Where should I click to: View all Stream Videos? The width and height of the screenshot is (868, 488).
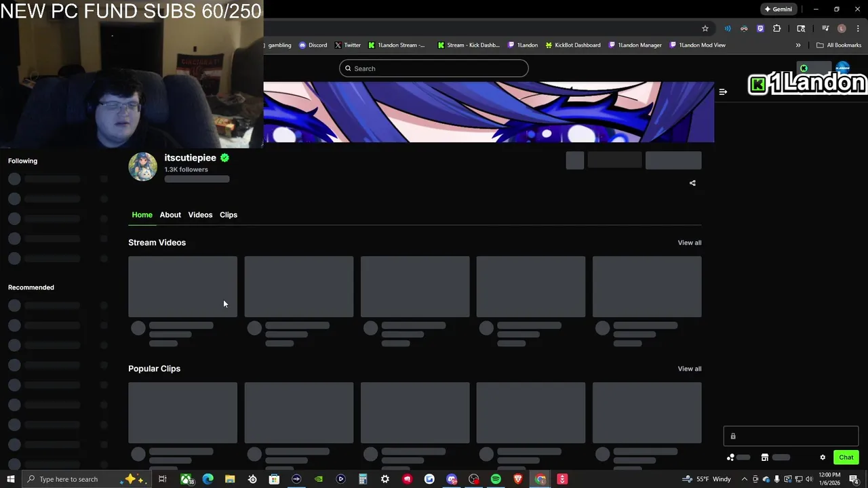click(690, 243)
